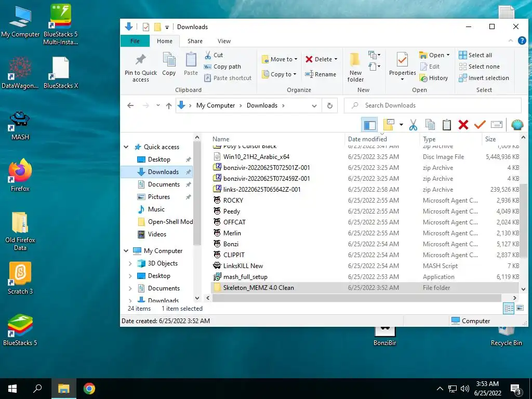Click the title bar Properties checkmark icon
The height and width of the screenshot is (399, 532).
(146, 27)
